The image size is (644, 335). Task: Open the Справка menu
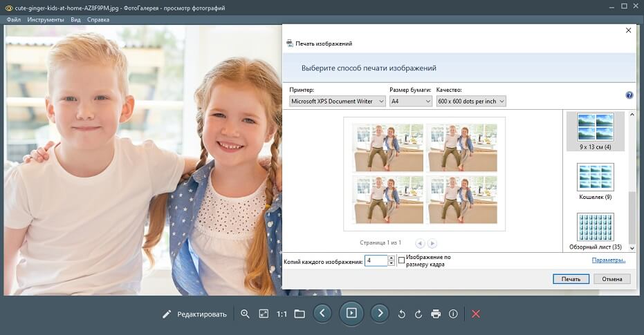point(98,19)
